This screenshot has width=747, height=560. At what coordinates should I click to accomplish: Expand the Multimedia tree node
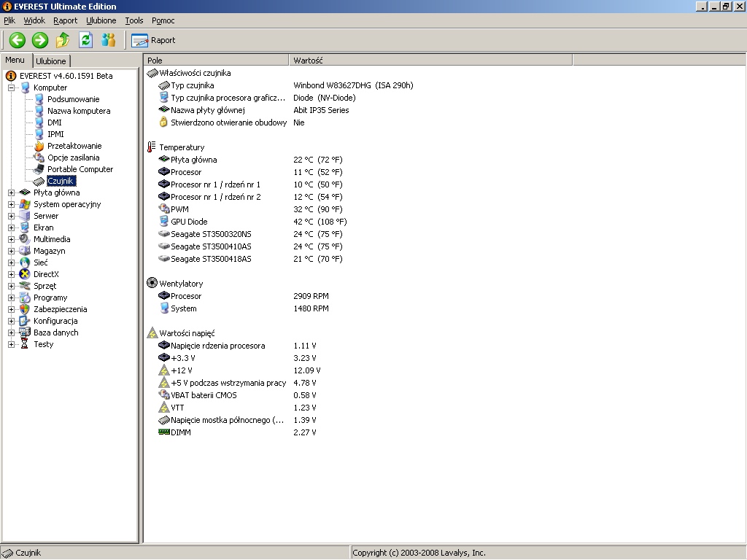coord(12,239)
